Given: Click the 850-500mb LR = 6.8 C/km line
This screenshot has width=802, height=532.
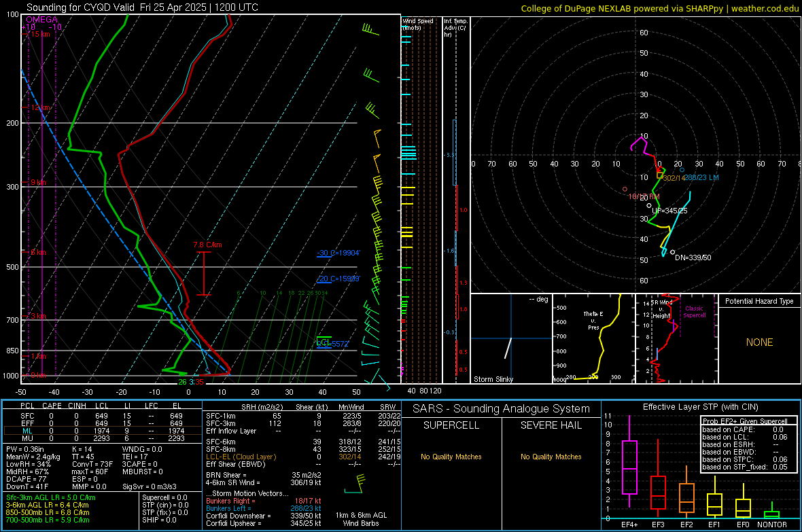Looking at the screenshot, I should click(x=48, y=512).
